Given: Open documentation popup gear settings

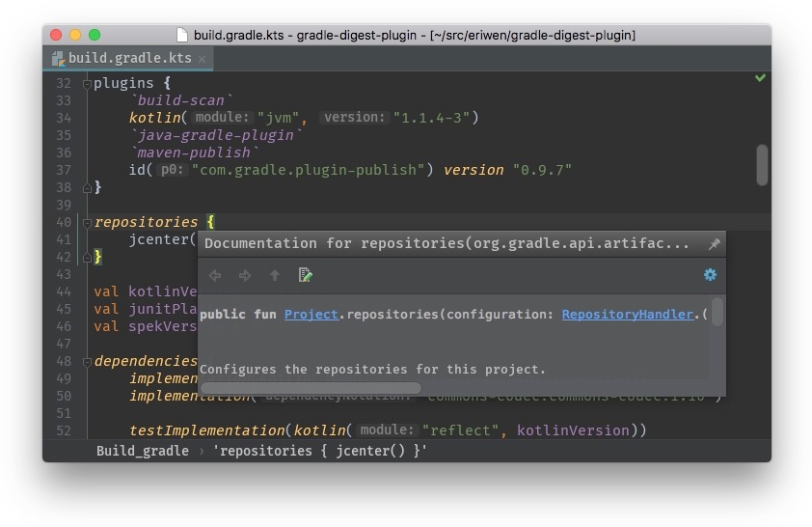Looking at the screenshot, I should (x=710, y=275).
